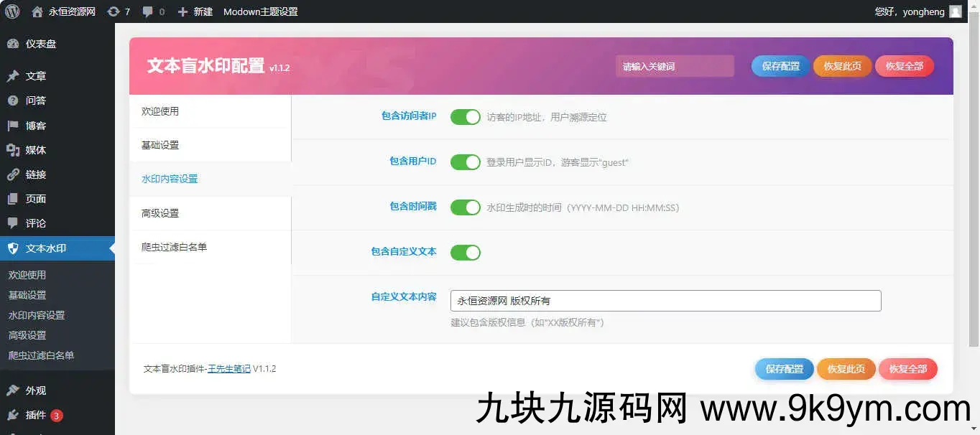Open 仪表盘 dashboard in sidebar

(40, 44)
